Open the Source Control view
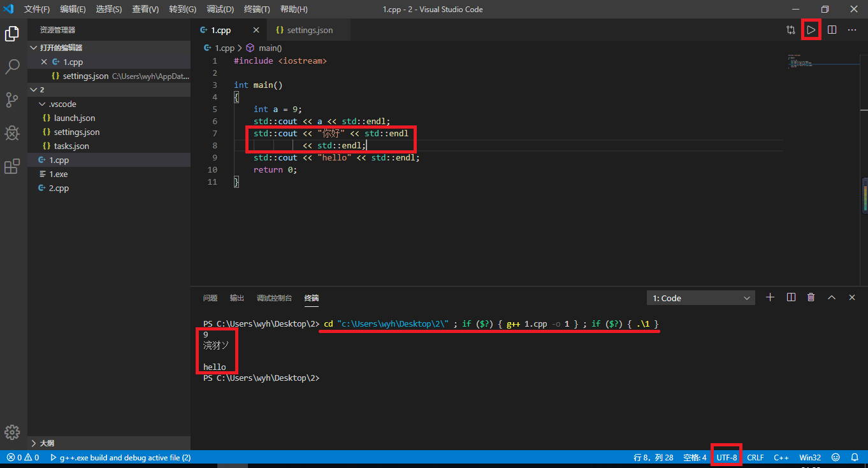Screen dimensions: 868x468 pyautogui.click(x=13, y=99)
